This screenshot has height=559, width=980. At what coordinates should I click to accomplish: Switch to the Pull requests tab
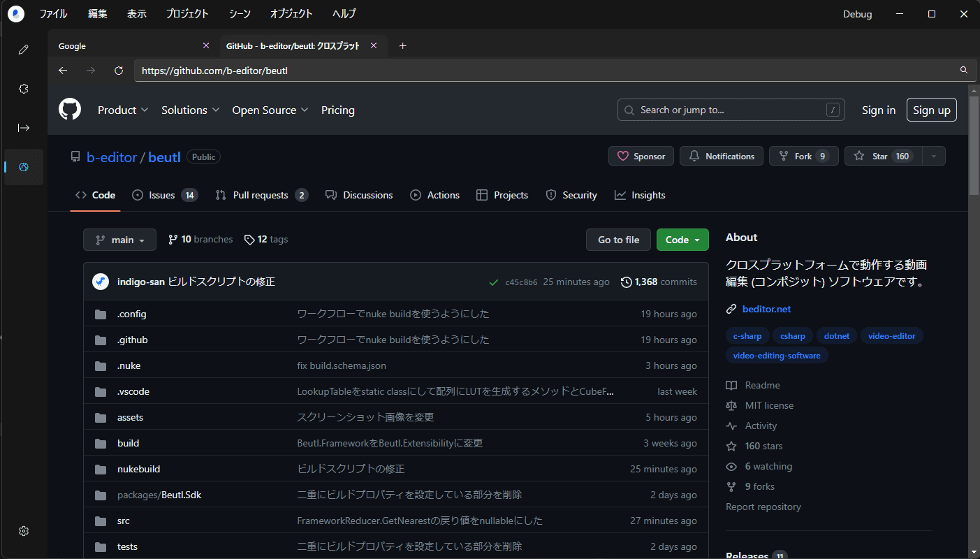click(261, 195)
